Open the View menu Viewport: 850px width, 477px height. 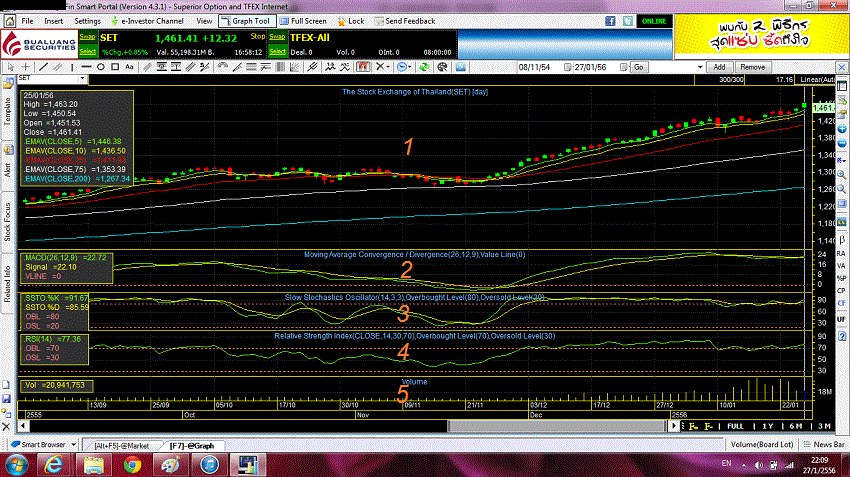point(204,21)
